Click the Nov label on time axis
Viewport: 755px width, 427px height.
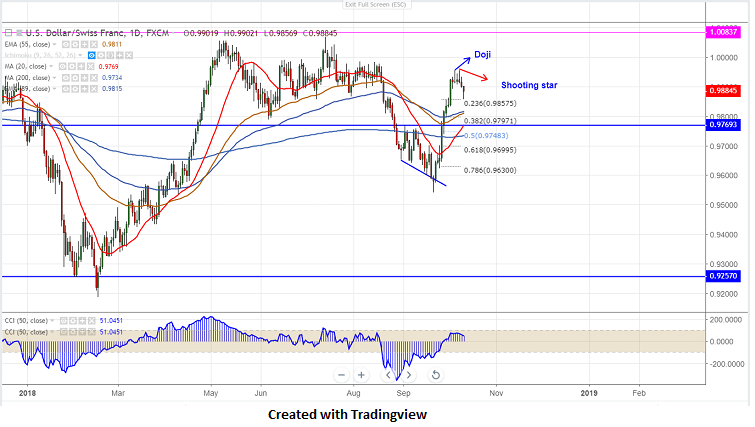pos(496,393)
